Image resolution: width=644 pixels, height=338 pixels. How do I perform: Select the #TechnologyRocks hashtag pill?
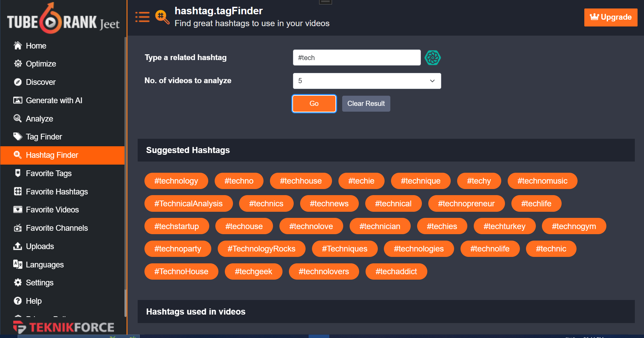click(x=261, y=249)
